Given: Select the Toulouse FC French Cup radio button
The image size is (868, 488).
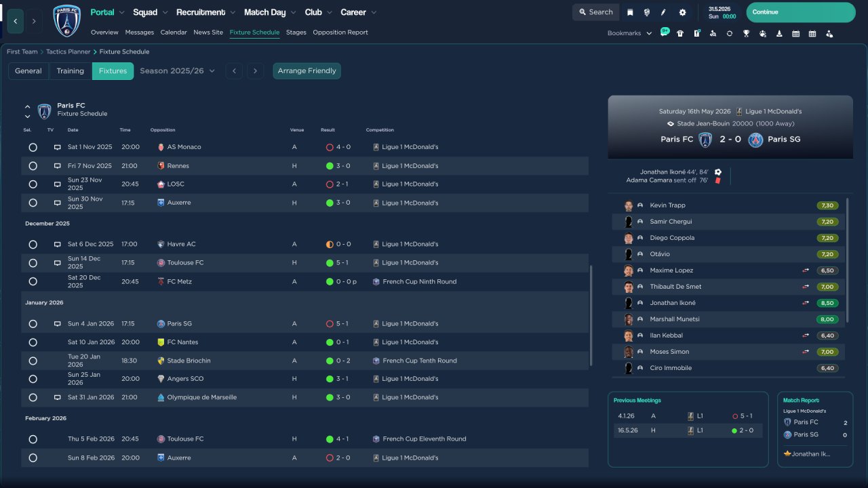Looking at the screenshot, I should [33, 439].
